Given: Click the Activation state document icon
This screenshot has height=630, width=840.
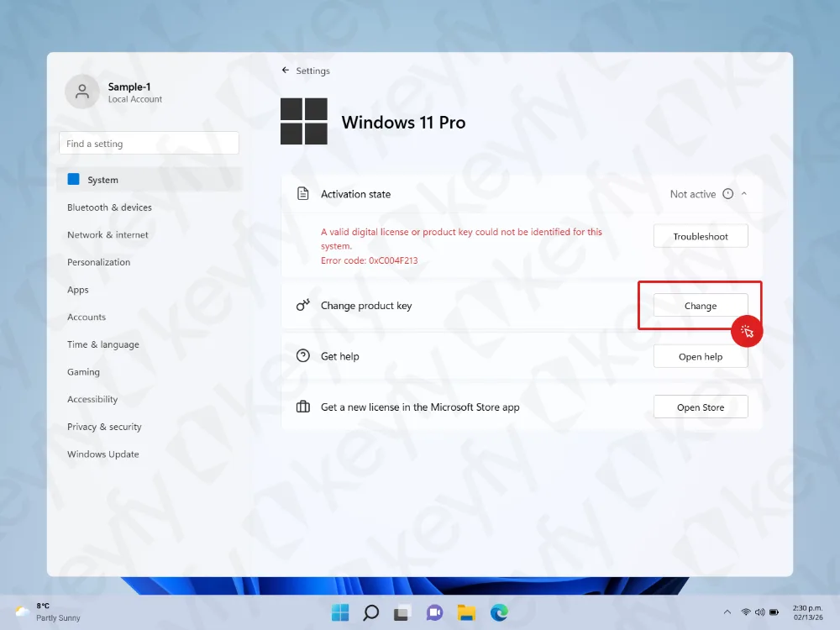Looking at the screenshot, I should click(302, 193).
